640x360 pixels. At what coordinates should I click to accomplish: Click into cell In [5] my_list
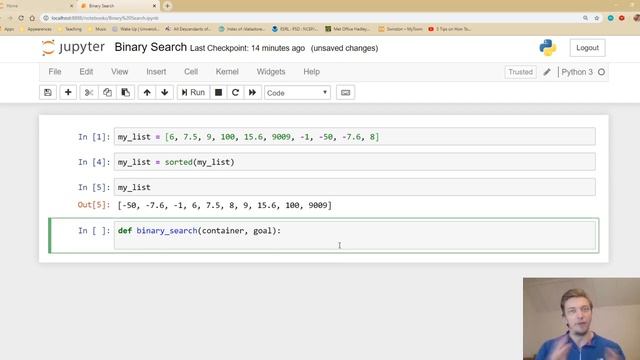[x=354, y=187]
